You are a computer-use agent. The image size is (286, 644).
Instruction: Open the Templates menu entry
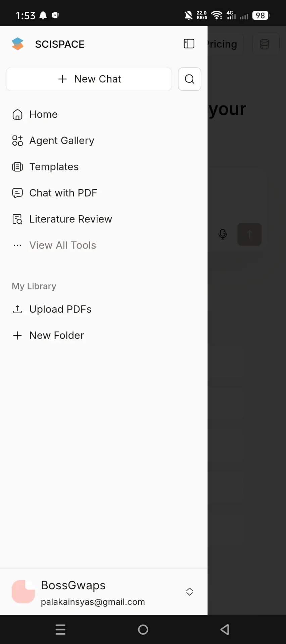[54, 167]
